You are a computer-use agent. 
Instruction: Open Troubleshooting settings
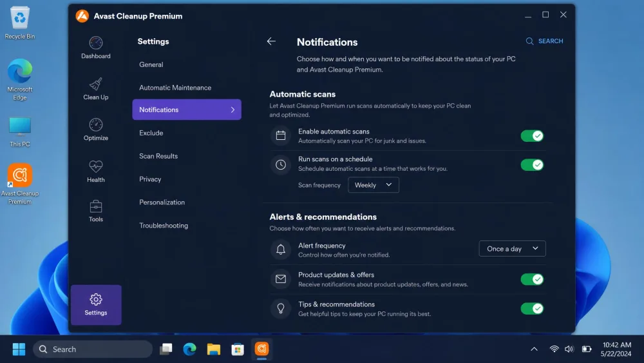pyautogui.click(x=164, y=225)
